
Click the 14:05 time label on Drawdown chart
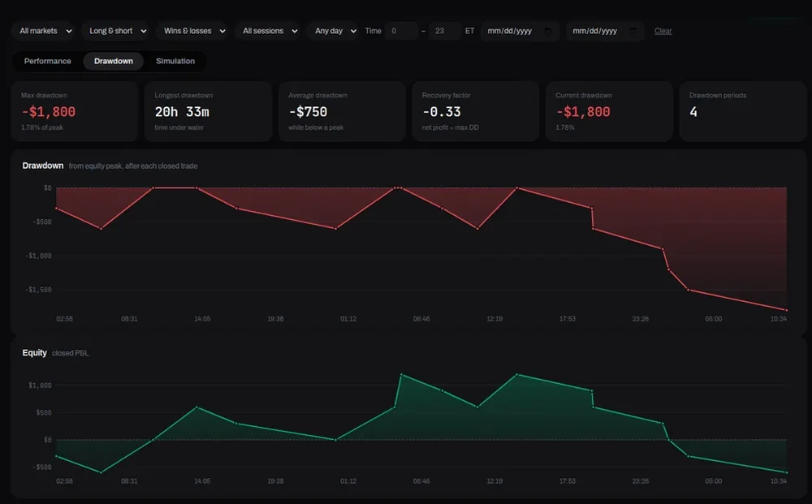[x=202, y=319]
